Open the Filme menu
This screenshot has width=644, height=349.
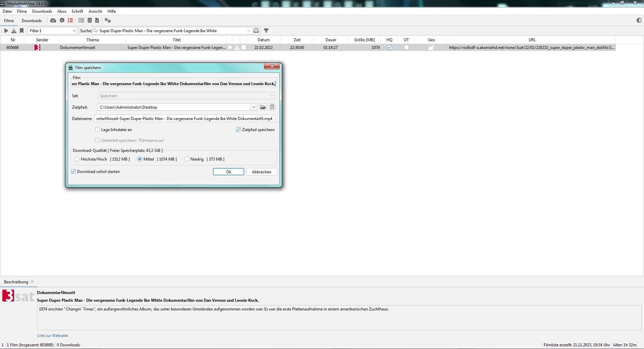click(x=22, y=11)
